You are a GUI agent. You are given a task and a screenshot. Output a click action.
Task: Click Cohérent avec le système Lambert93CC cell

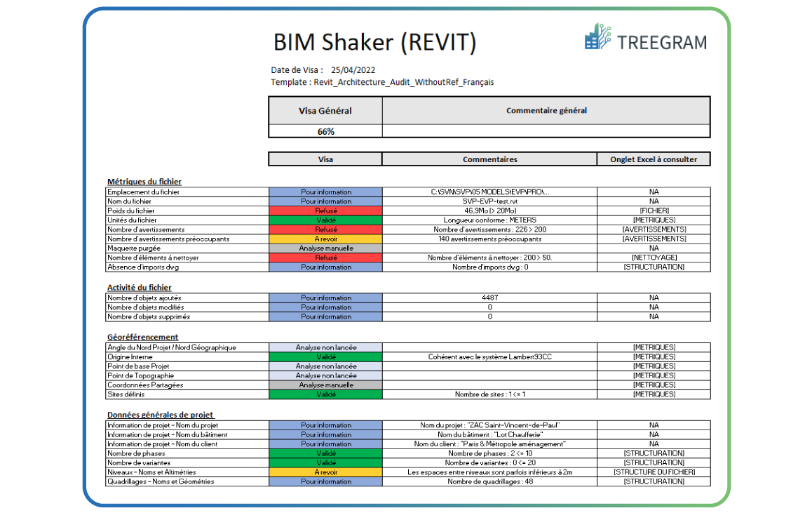pyautogui.click(x=490, y=357)
